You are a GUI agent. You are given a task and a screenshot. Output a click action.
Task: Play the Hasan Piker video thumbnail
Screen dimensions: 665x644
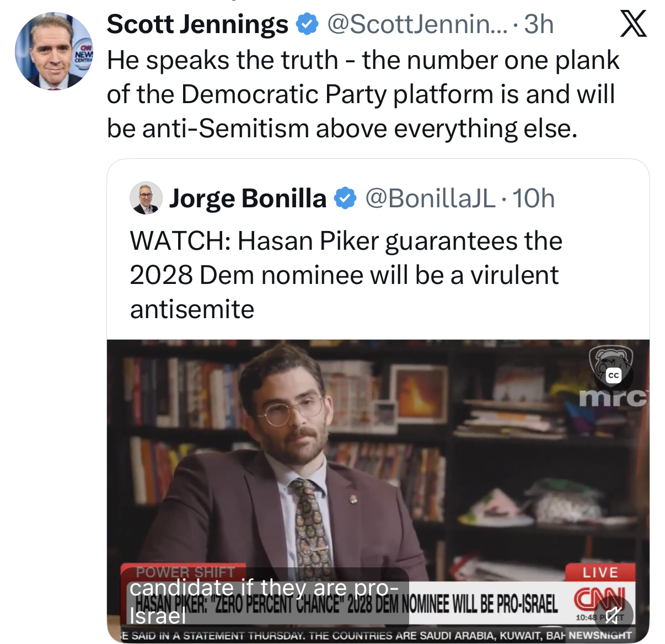[378, 491]
